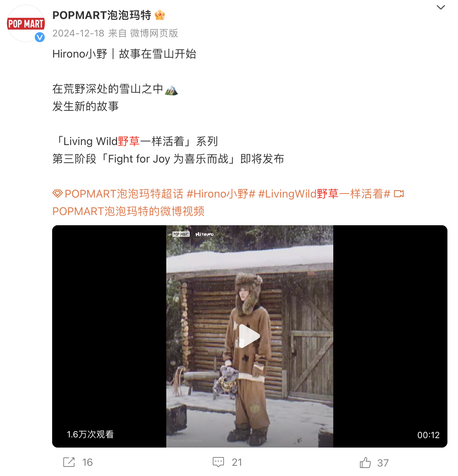Play the Hirono video
The width and height of the screenshot is (458, 476).
coord(249,336)
